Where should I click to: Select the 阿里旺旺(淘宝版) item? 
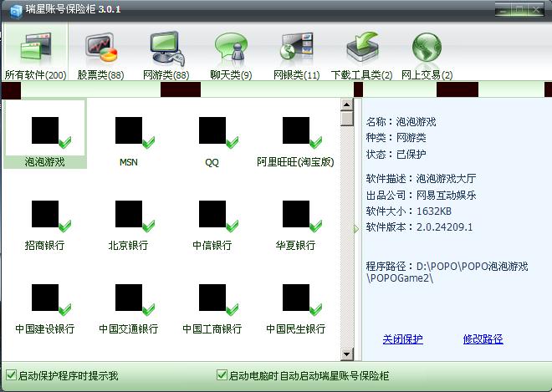295,141
